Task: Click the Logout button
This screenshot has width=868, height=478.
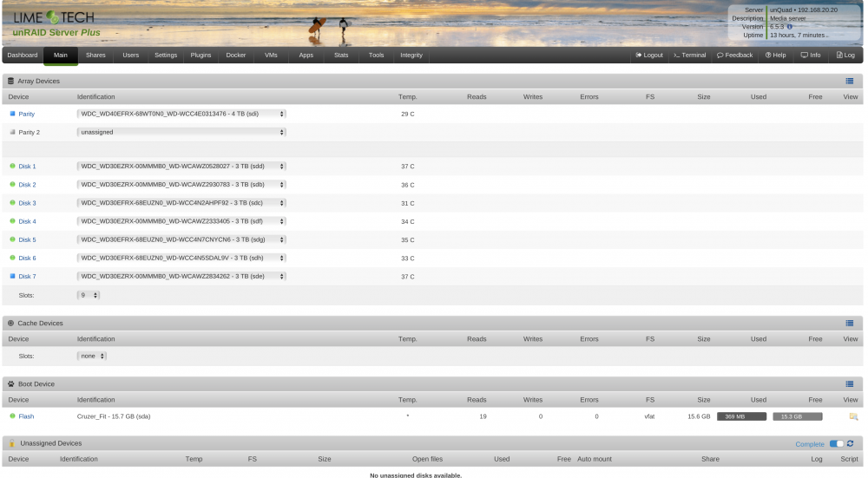Action: (x=649, y=56)
